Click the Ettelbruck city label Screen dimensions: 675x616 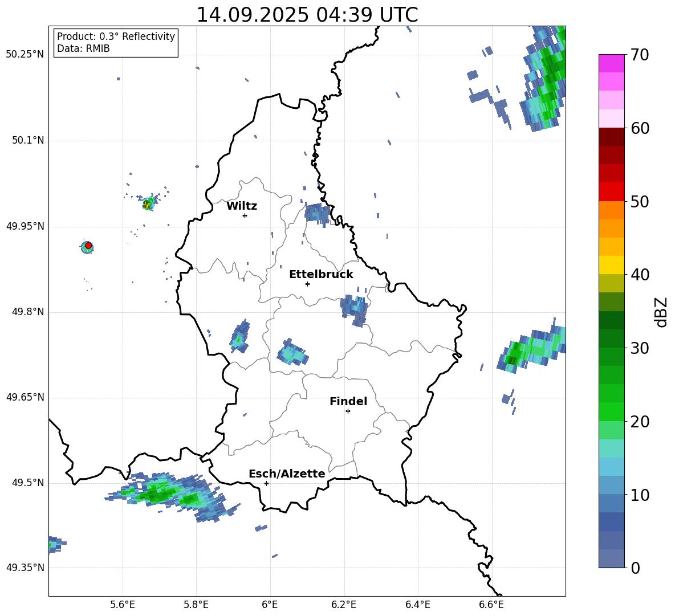click(321, 275)
